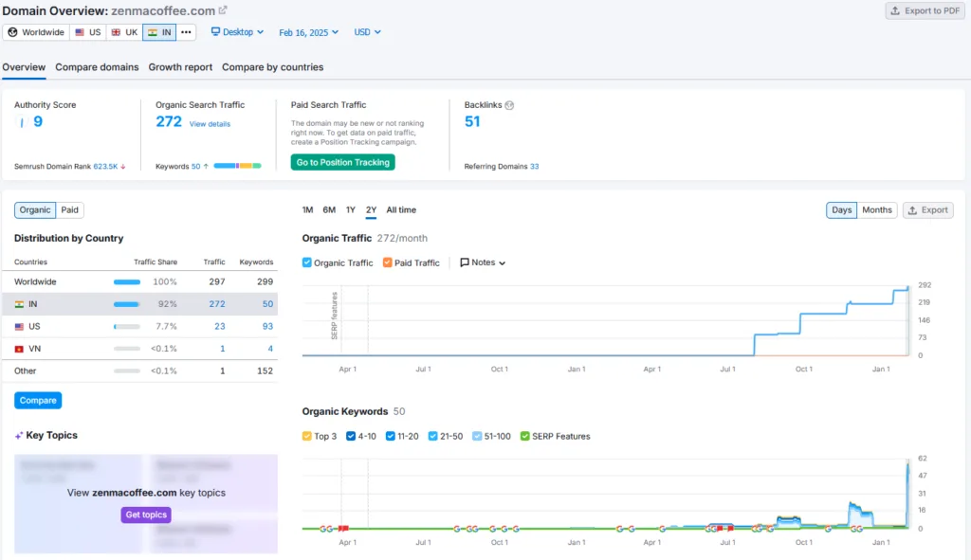Click the IN traffic share bar
Screen dimensions: 971x560
[x=127, y=304]
